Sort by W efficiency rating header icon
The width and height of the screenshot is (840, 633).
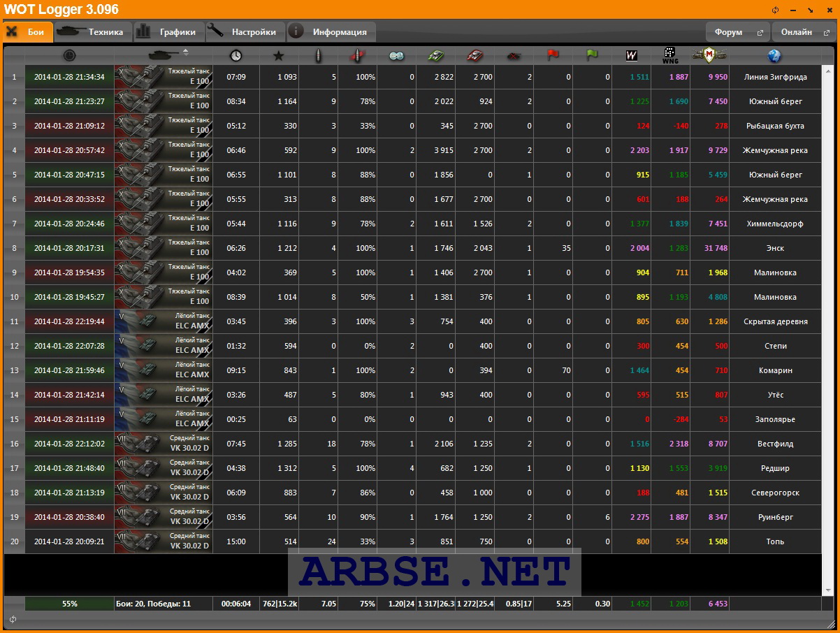[x=632, y=55]
